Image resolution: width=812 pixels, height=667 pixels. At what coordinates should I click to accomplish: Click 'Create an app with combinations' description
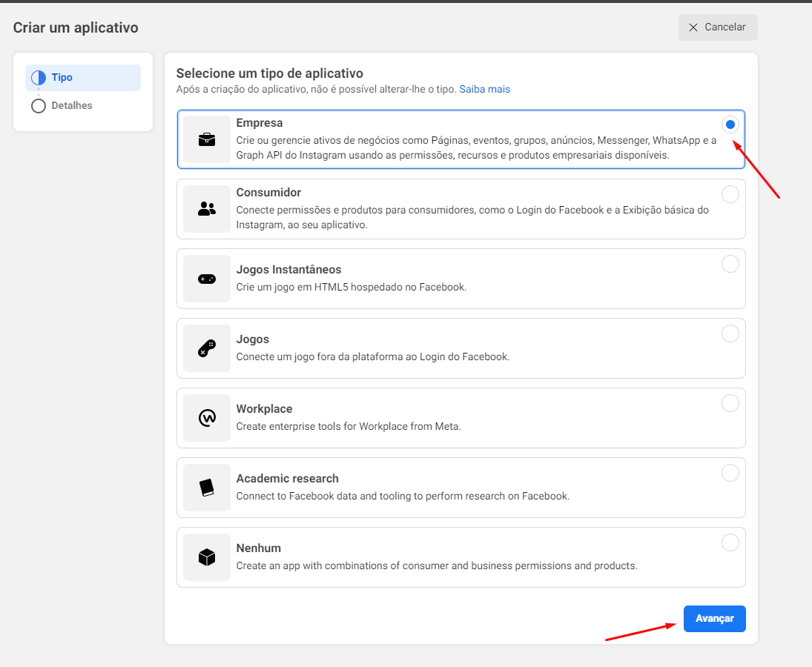point(437,565)
